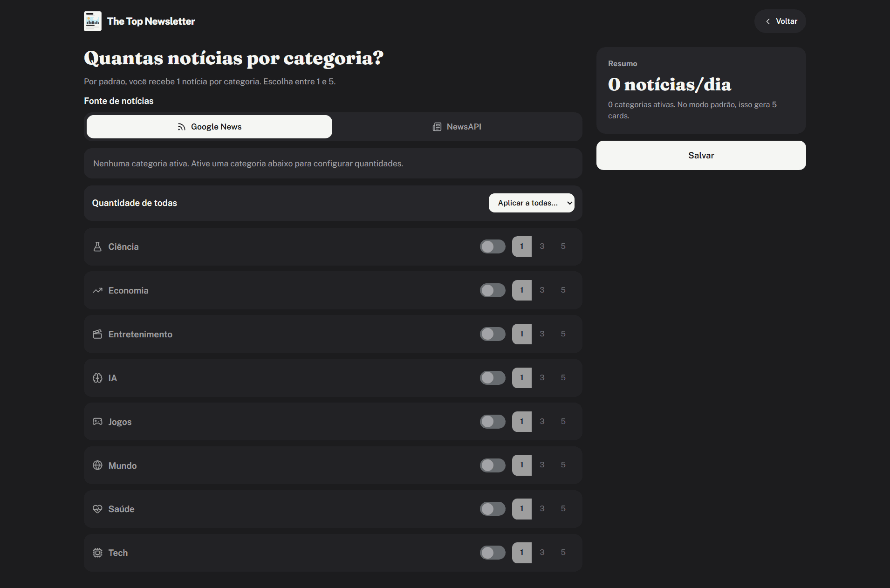This screenshot has height=588, width=890.
Task: Set Ciência quantity to 3
Action: [x=542, y=246]
